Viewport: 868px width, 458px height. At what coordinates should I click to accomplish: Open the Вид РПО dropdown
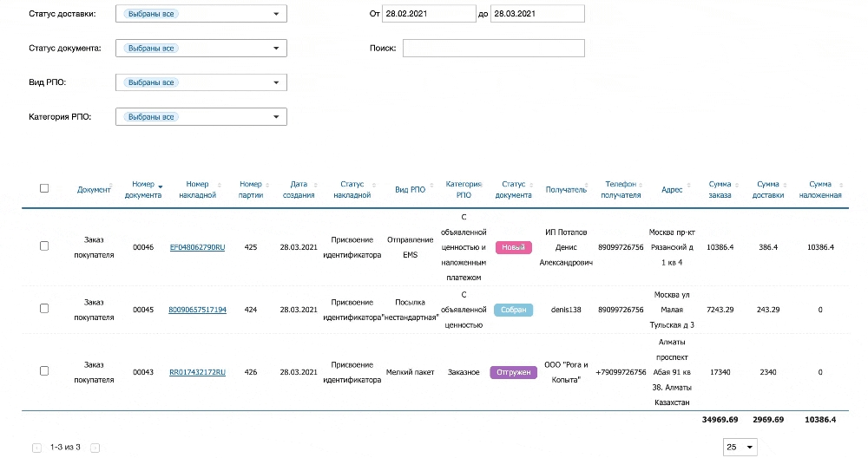pyautogui.click(x=201, y=82)
